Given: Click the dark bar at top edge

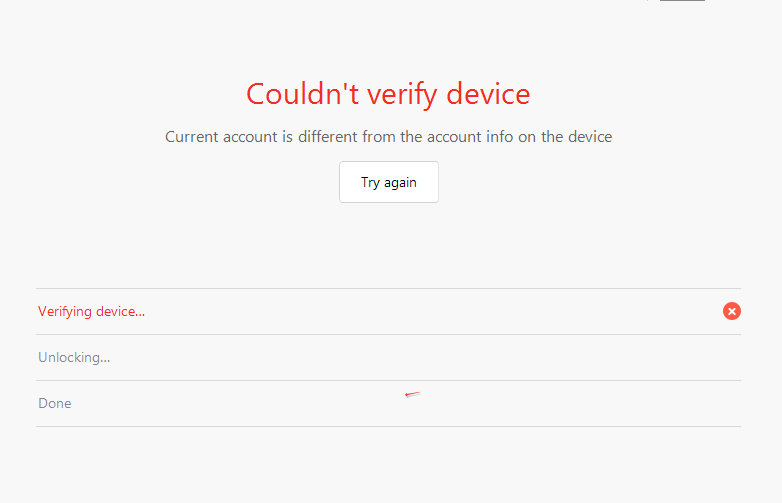Looking at the screenshot, I should (682, 1).
